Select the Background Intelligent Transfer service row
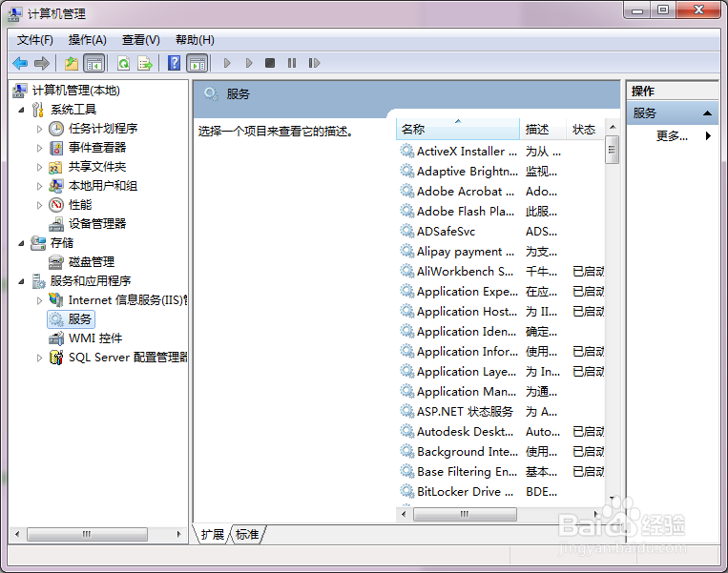This screenshot has width=728, height=573. coord(501,451)
